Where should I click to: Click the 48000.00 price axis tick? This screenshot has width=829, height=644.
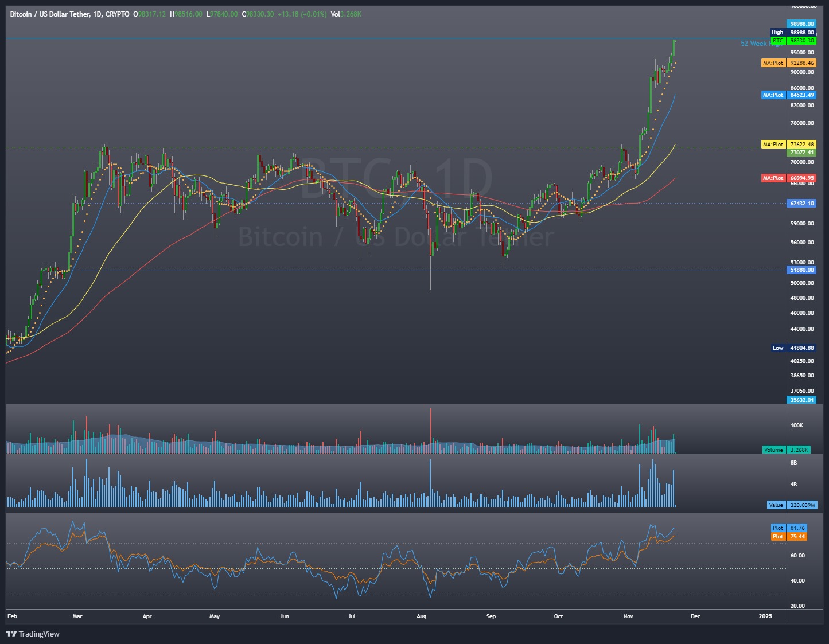pos(802,298)
